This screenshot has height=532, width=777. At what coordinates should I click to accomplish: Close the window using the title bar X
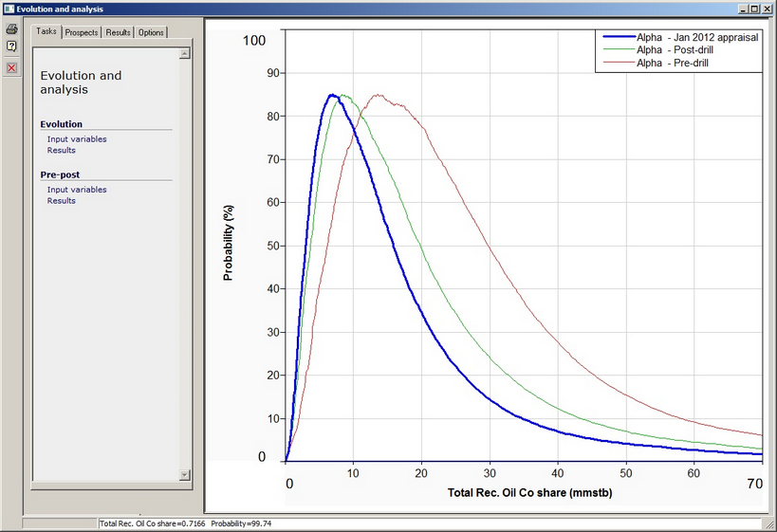coord(768,9)
